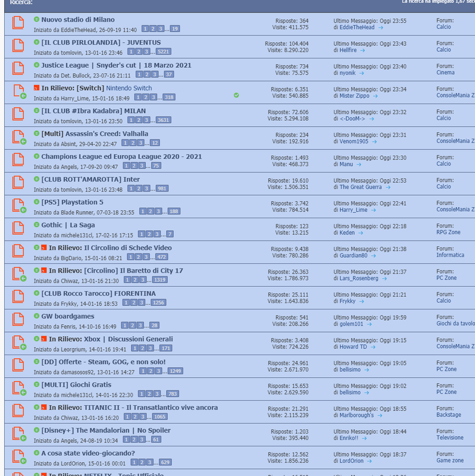Go to last post arrow by Manu
The width and height of the screenshot is (475, 476).
click(359, 165)
